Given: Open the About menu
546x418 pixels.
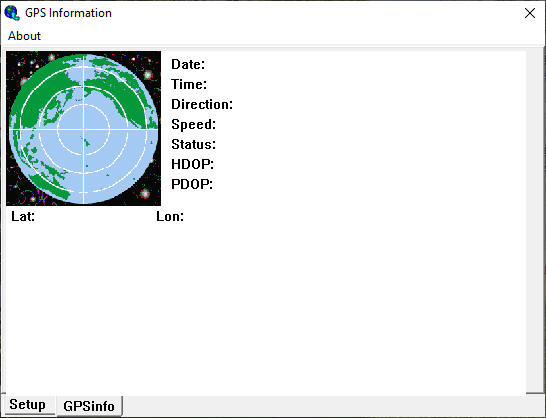Looking at the screenshot, I should pos(24,36).
